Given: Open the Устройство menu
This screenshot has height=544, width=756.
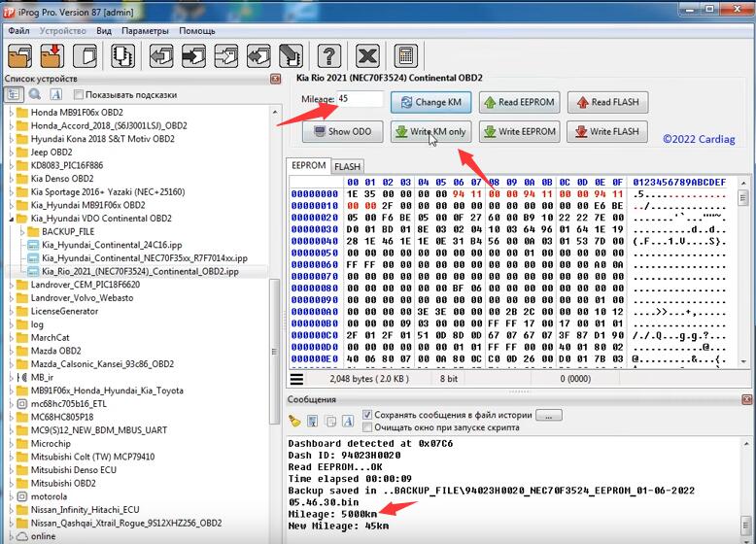Looking at the screenshot, I should 63,31.
